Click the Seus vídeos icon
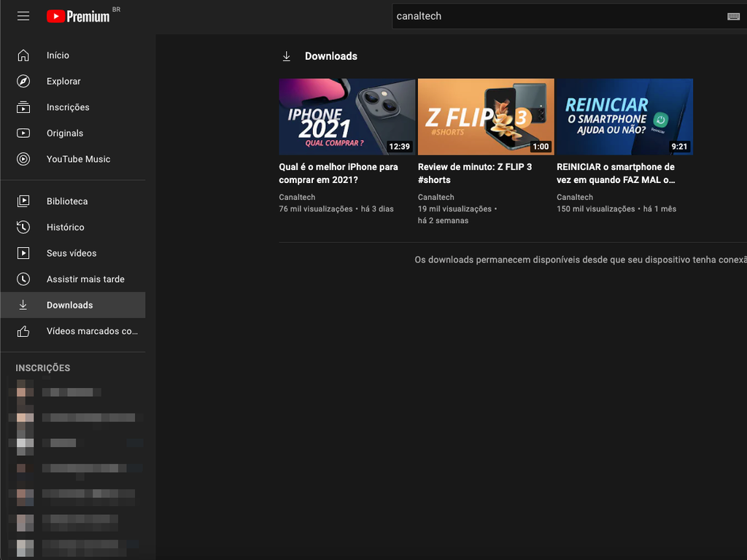 click(23, 253)
